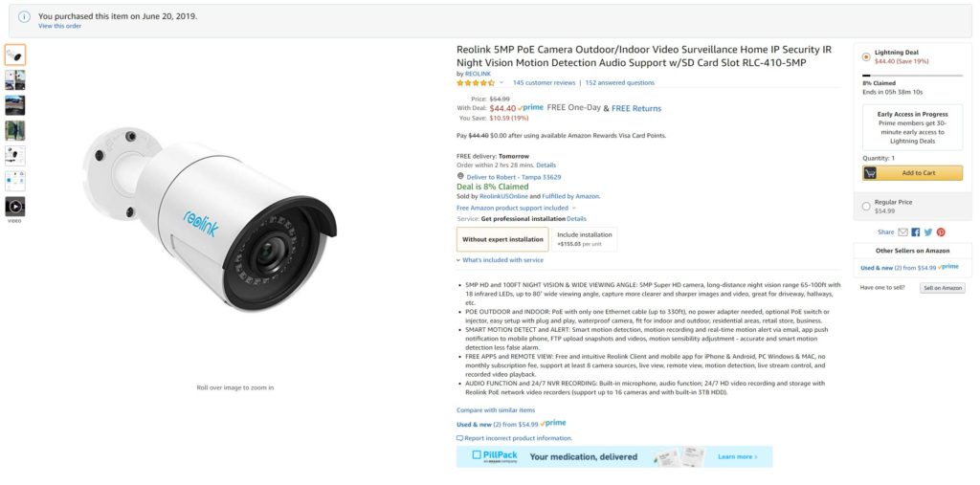Choose Without expert installation option
The width and height of the screenshot is (980, 485).
click(502, 238)
